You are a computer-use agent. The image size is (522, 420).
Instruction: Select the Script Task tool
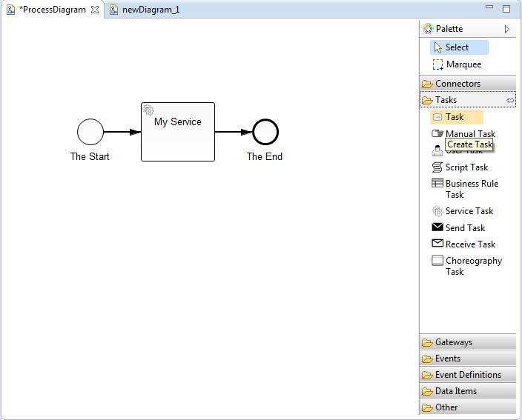tap(460, 167)
